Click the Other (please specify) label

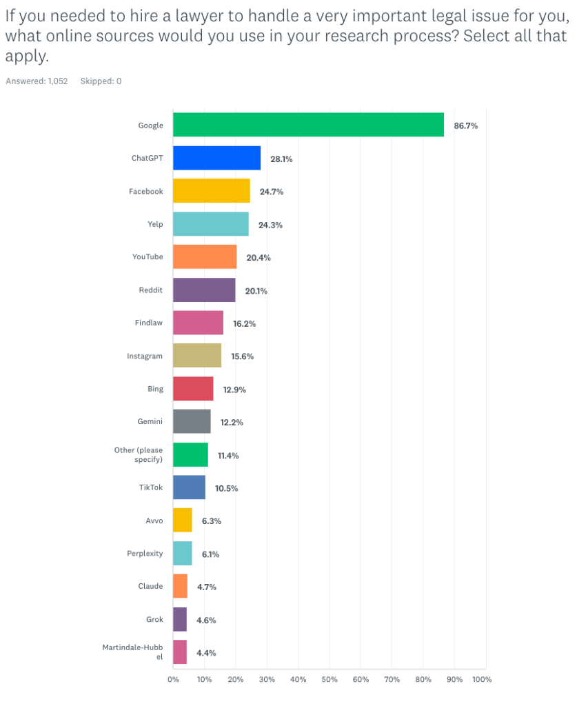pyautogui.click(x=139, y=455)
